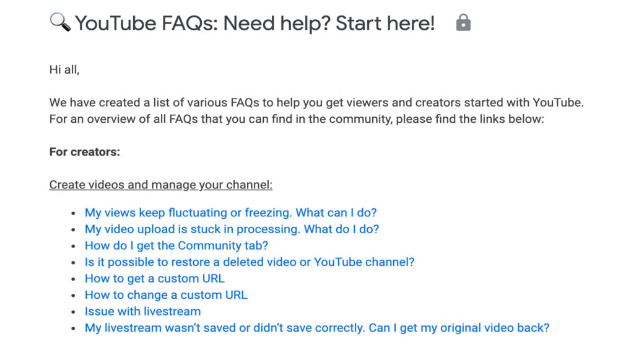The image size is (644, 349).
Task: Click the lock icon after the title
Action: click(463, 23)
